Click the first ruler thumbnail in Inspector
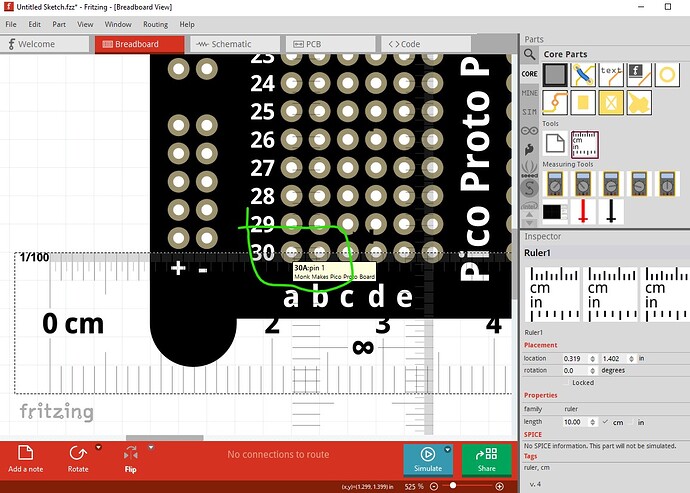The image size is (690, 493). 552,294
